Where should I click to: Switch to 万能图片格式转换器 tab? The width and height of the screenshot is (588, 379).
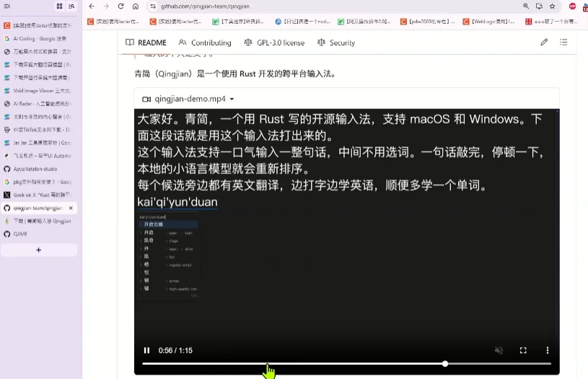pos(39,52)
